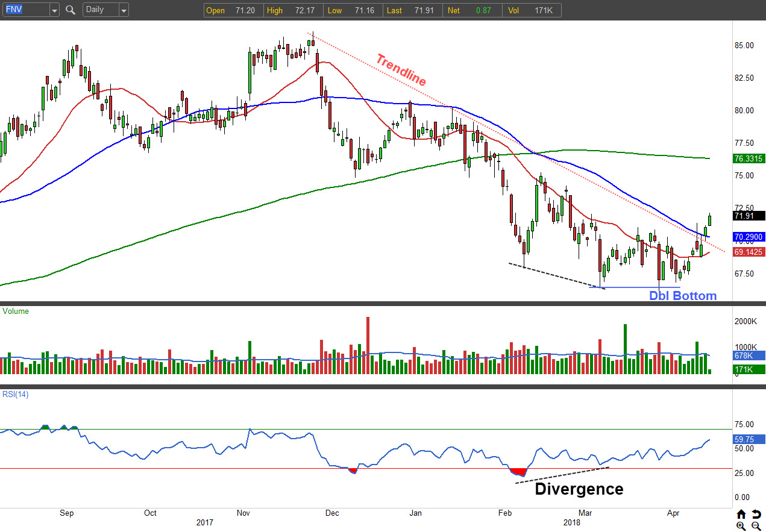Select the Divergence annotation label
Image resolution: width=766 pixels, height=532 pixels.
[579, 489]
